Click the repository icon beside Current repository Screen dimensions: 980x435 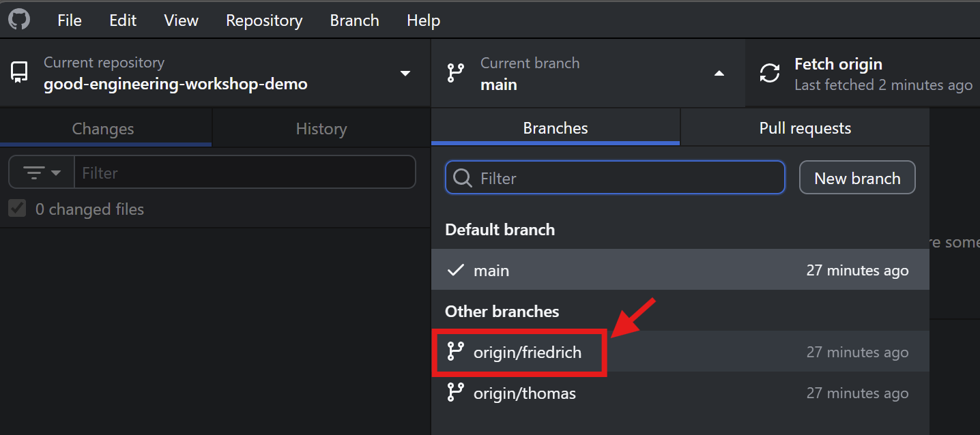tap(19, 73)
